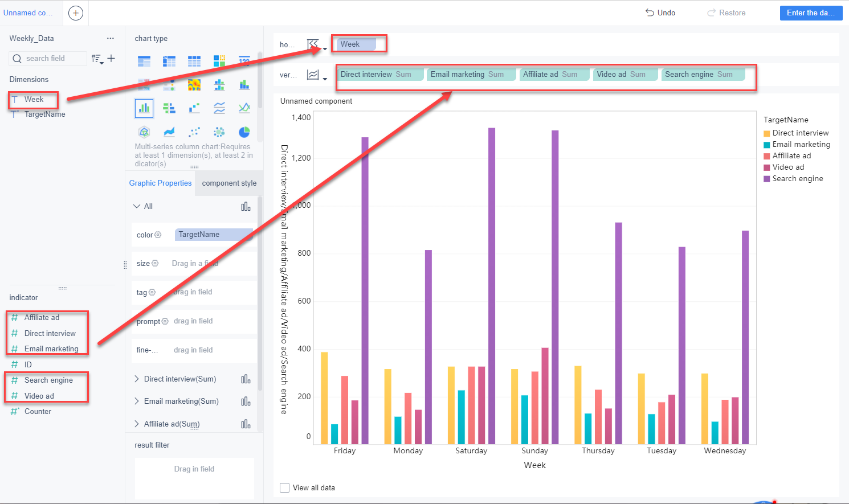This screenshot has height=504, width=849.
Task: Click the Enter the dashboard button
Action: [811, 13]
